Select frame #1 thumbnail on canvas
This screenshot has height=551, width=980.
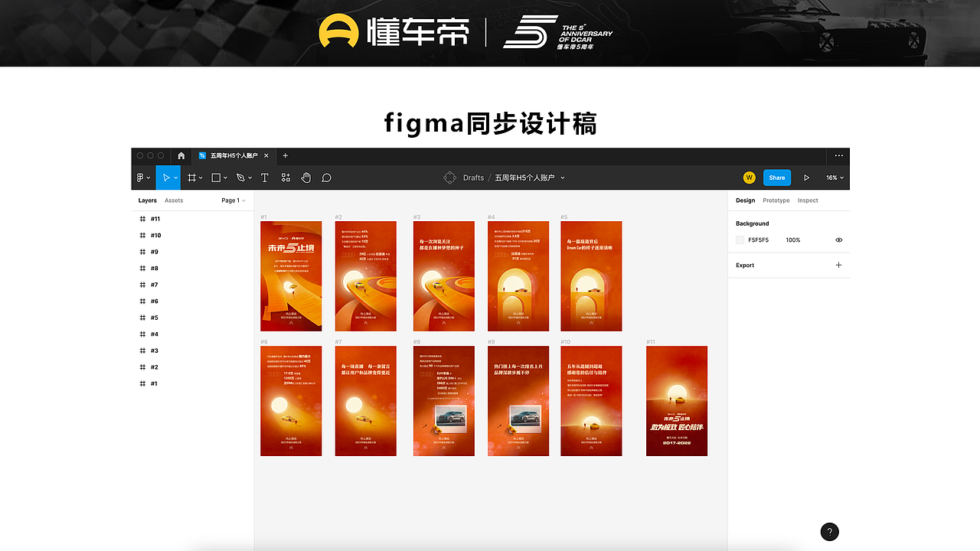point(291,276)
